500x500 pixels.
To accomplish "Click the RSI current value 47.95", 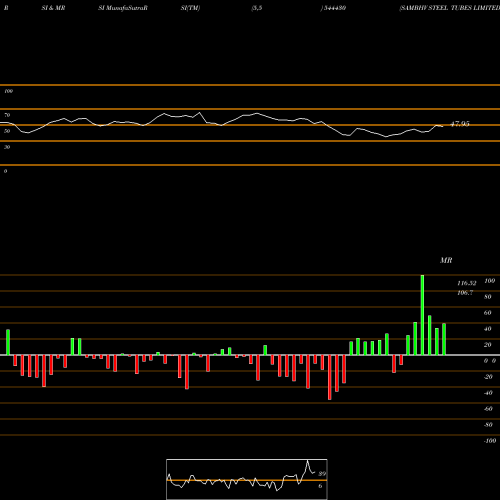I will point(460,124).
